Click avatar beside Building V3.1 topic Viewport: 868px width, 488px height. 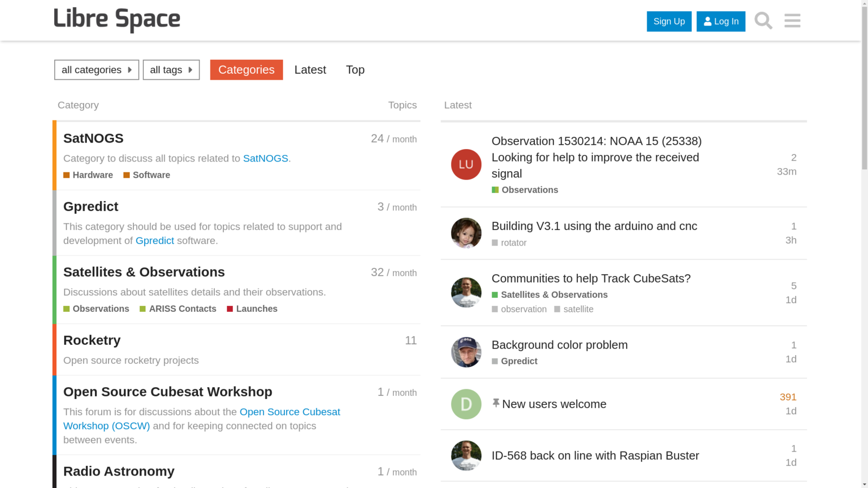click(466, 233)
